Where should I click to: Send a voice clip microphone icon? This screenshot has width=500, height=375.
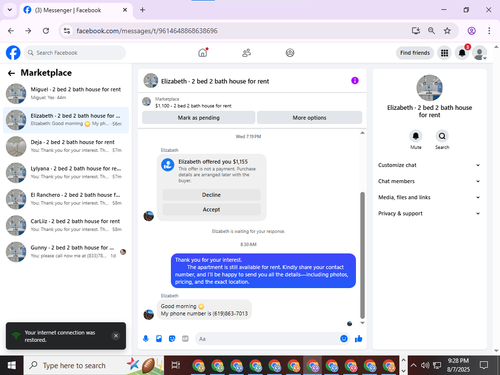[x=146, y=339]
